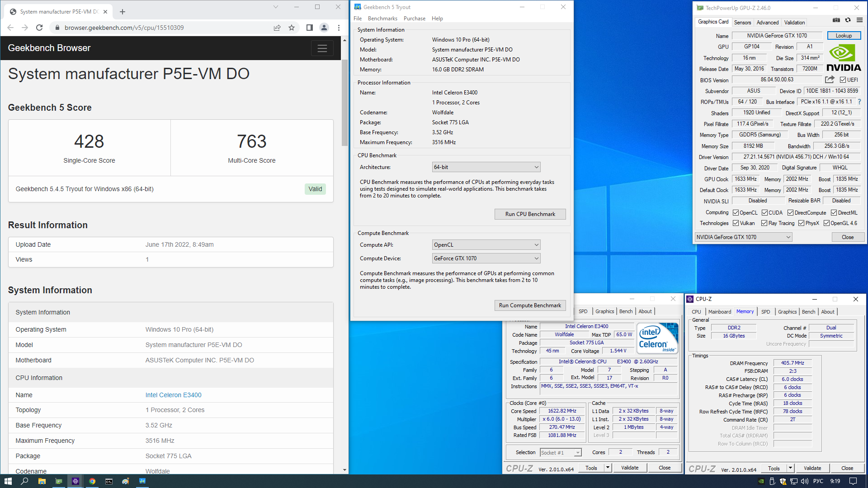Click the Chrome tab search chevron
Screen dimensions: 868x488
276,7
